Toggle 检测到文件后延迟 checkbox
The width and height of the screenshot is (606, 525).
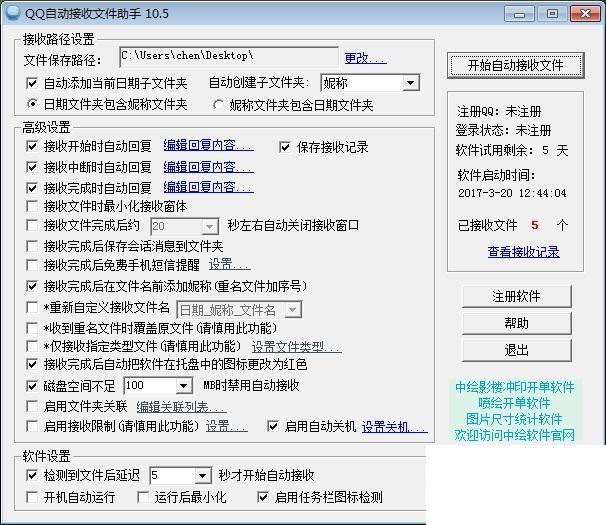point(32,475)
